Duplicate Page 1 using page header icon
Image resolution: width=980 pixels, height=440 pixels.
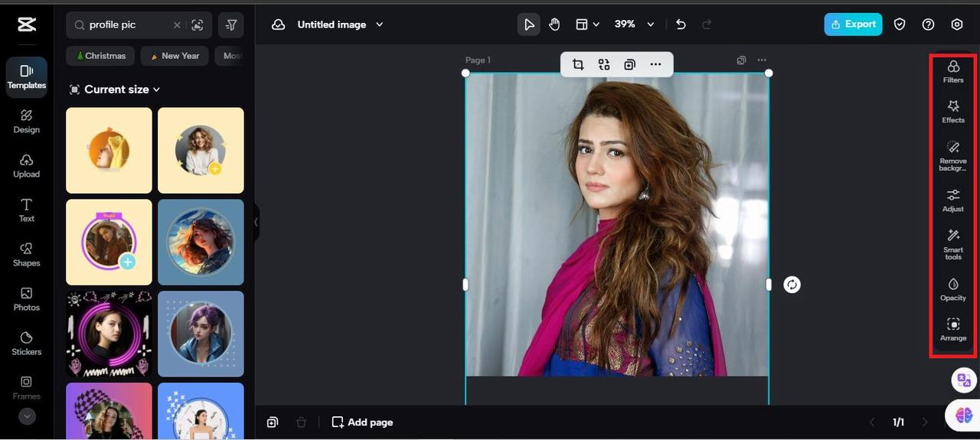coord(741,60)
